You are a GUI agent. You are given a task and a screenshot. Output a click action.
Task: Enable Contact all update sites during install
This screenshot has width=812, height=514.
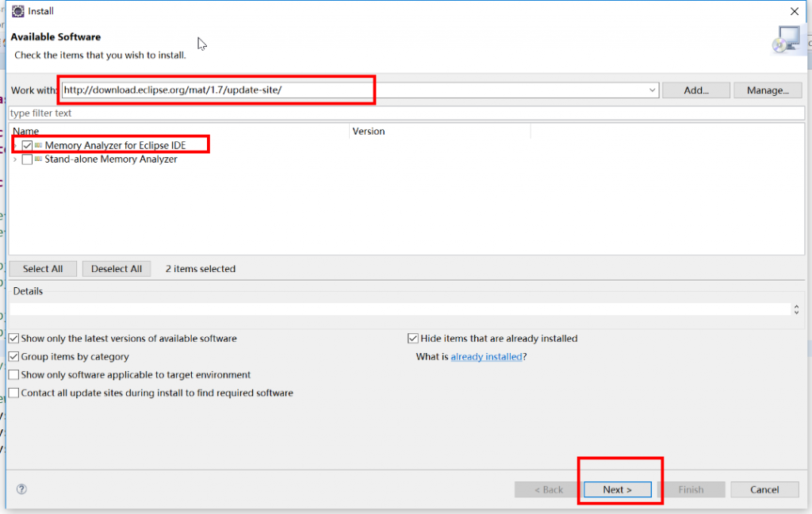click(x=14, y=393)
